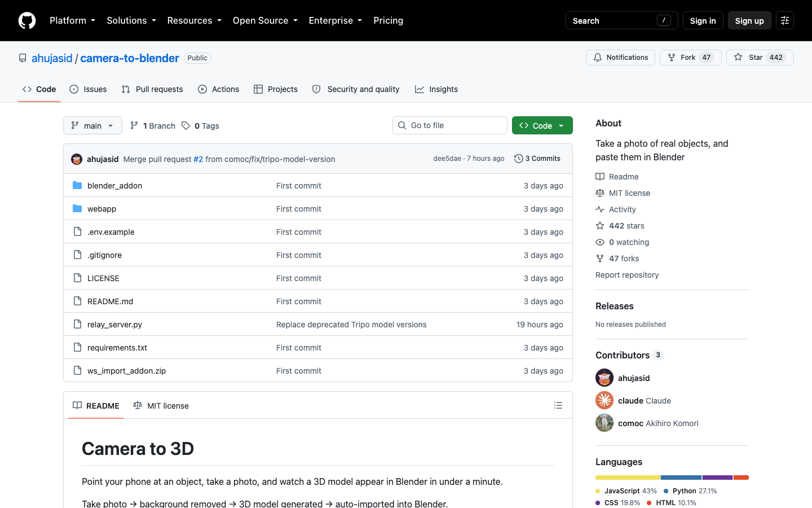
Task: Expand the Platform menu
Action: point(72,20)
